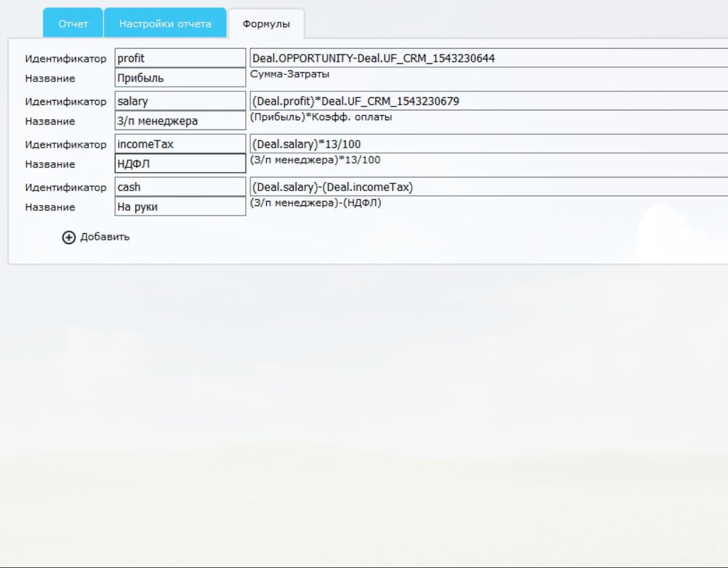Edit the formula (Deal.salary)*13/100
Screen dimensions: 728x568
(489, 144)
